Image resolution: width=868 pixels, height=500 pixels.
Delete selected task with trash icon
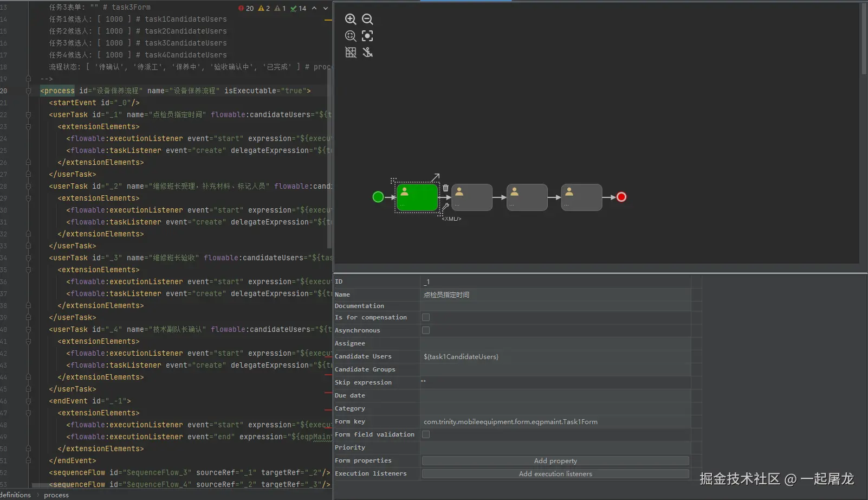pos(445,188)
